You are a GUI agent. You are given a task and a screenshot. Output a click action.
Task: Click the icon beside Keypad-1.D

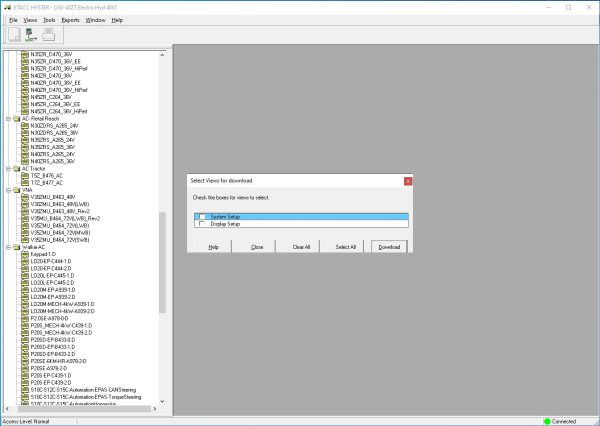coord(25,254)
